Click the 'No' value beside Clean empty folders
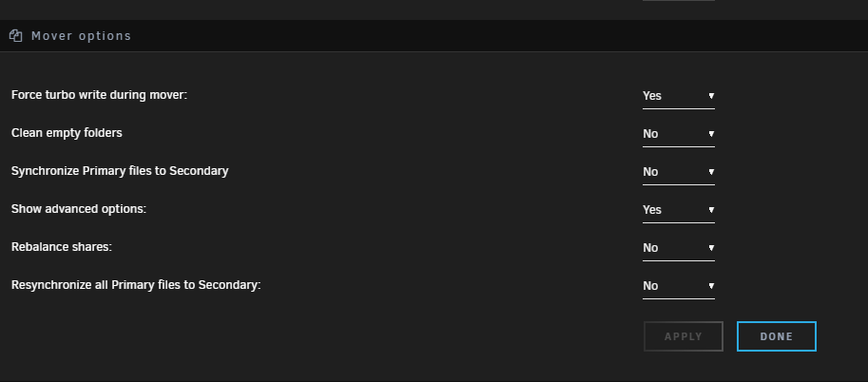 pos(650,134)
